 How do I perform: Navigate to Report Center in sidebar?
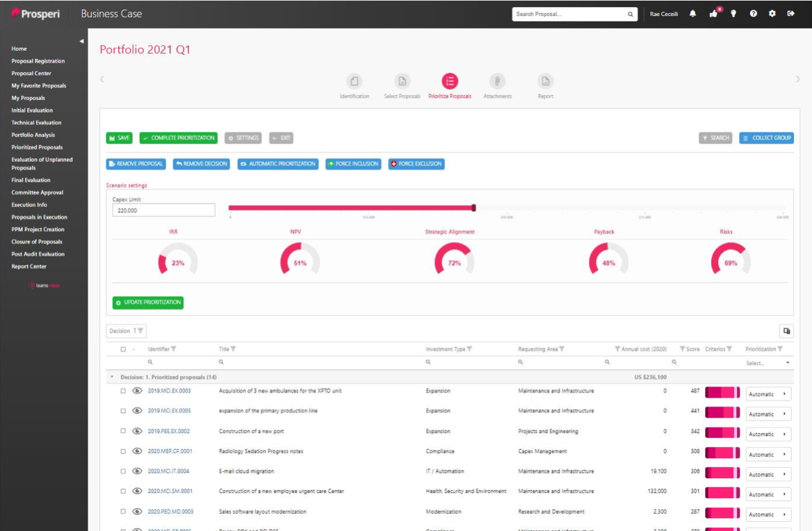pyautogui.click(x=29, y=266)
